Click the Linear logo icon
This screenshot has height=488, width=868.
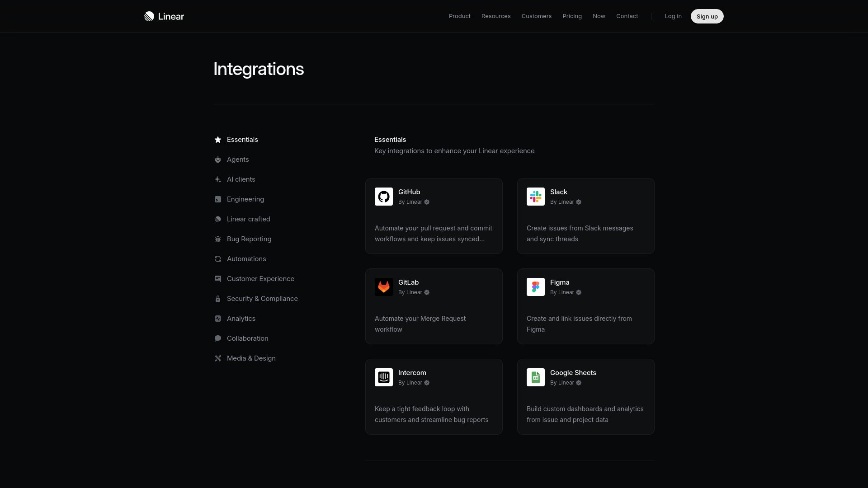coord(149,16)
